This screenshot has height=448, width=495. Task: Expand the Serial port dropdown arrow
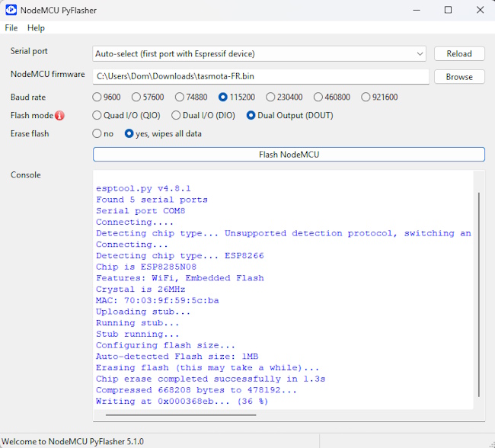click(x=420, y=53)
